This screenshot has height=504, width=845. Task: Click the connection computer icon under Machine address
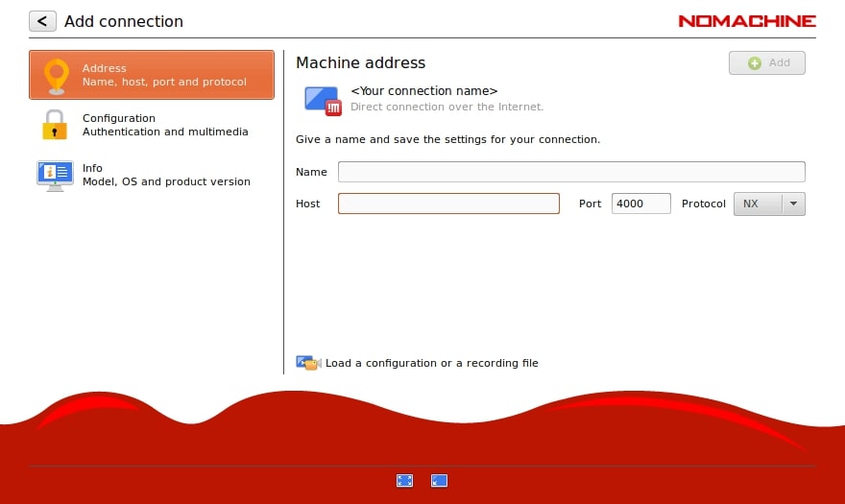(322, 100)
